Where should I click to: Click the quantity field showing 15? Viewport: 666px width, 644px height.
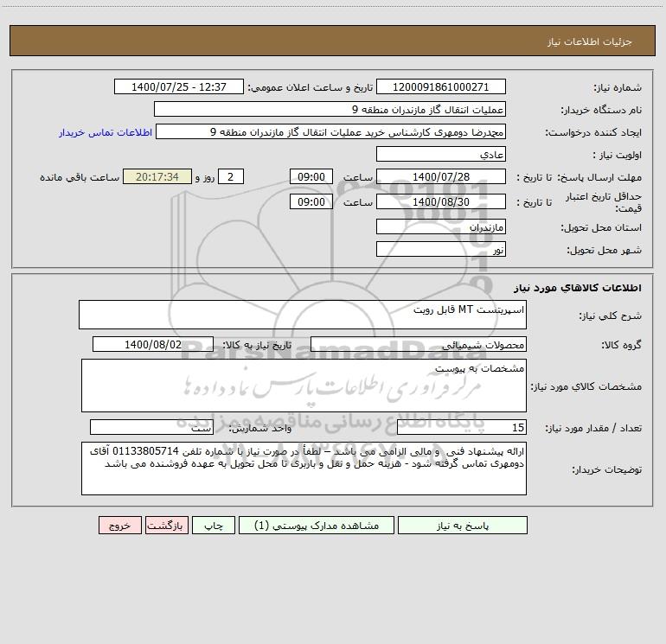pyautogui.click(x=462, y=427)
